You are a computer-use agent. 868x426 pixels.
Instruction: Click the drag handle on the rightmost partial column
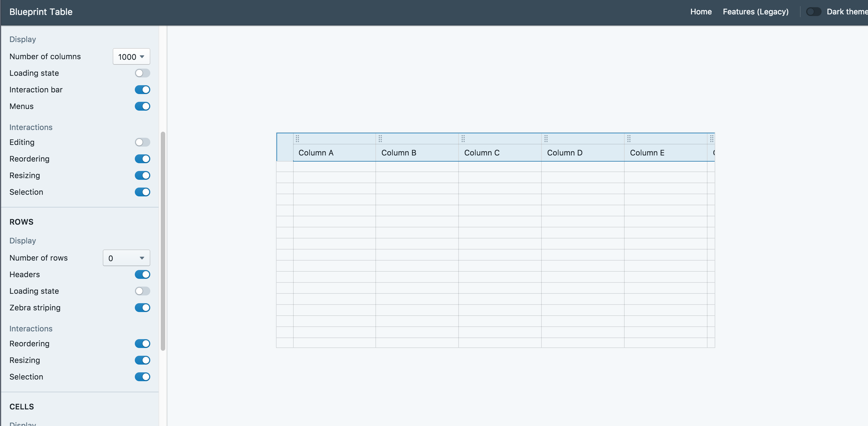(711, 139)
